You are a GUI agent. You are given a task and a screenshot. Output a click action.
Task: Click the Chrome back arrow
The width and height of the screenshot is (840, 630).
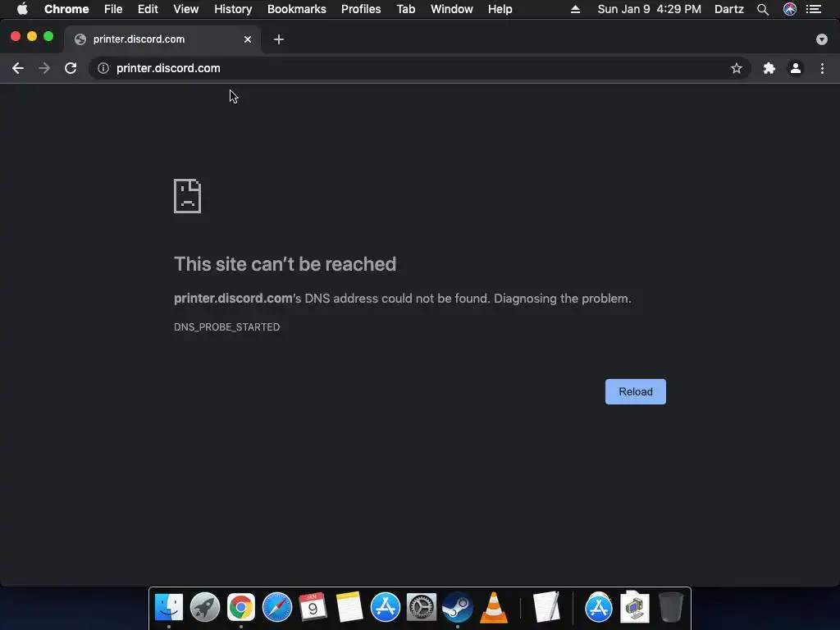point(18,68)
